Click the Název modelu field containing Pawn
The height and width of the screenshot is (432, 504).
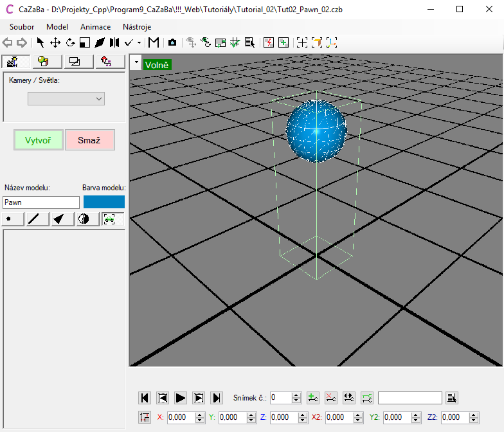click(x=41, y=203)
